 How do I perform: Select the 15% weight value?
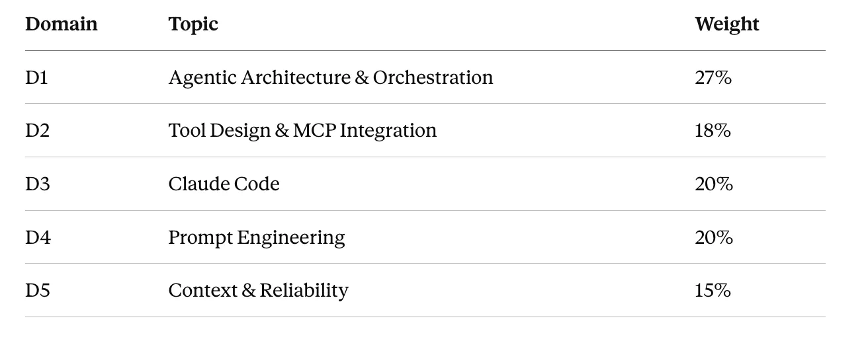click(x=713, y=290)
